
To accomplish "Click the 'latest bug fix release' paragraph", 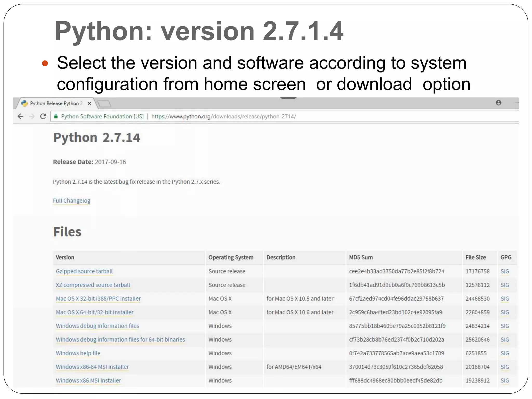I will pyautogui.click(x=136, y=182).
